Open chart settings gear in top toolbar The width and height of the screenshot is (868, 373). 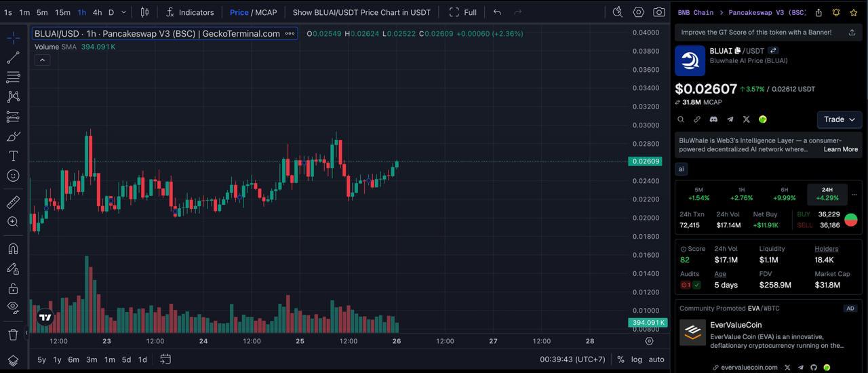[x=638, y=12]
